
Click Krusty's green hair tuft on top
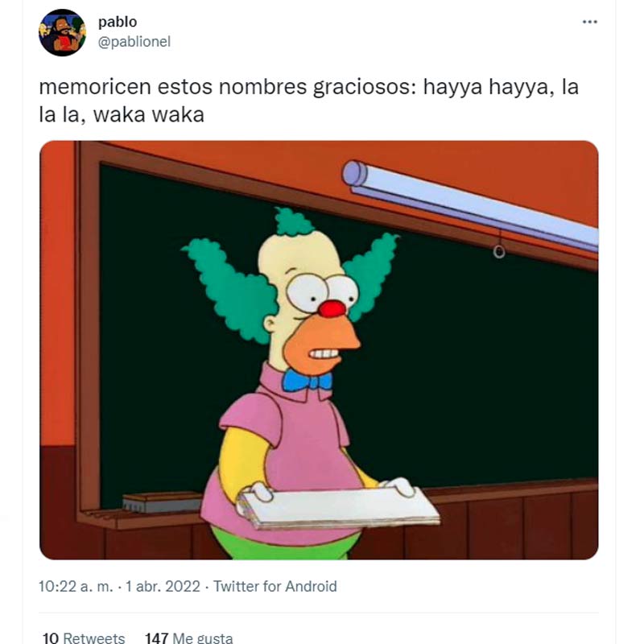click(x=293, y=221)
